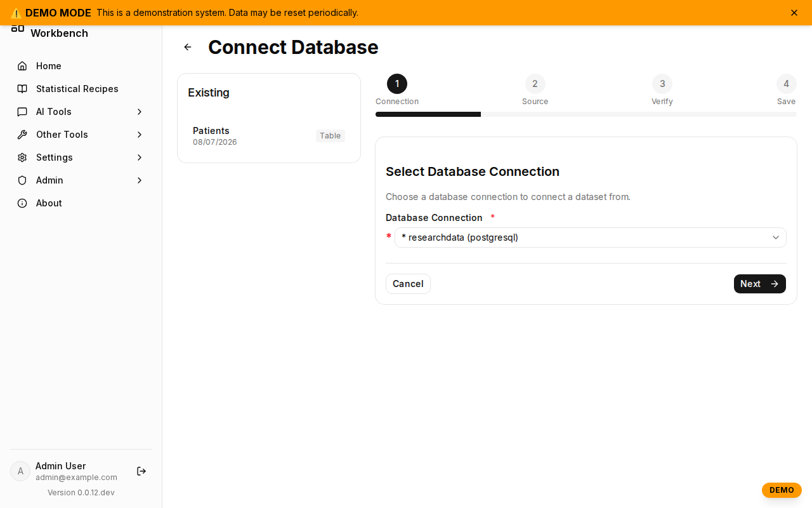The height and width of the screenshot is (508, 812).
Task: Click the About info icon
Action: pos(22,203)
